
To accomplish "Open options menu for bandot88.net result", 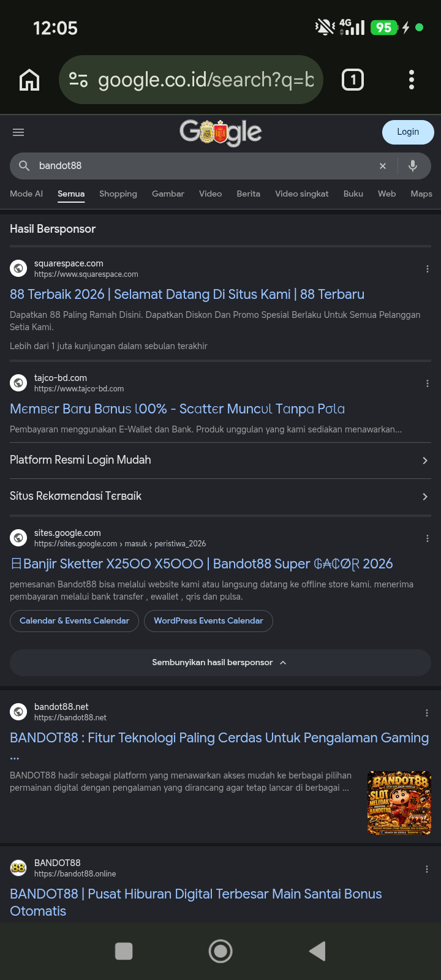I will click(427, 713).
